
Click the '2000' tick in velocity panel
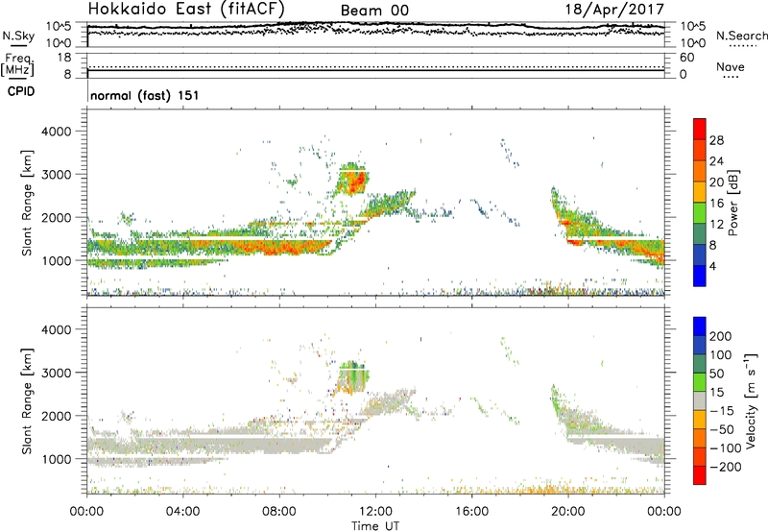click(x=56, y=417)
